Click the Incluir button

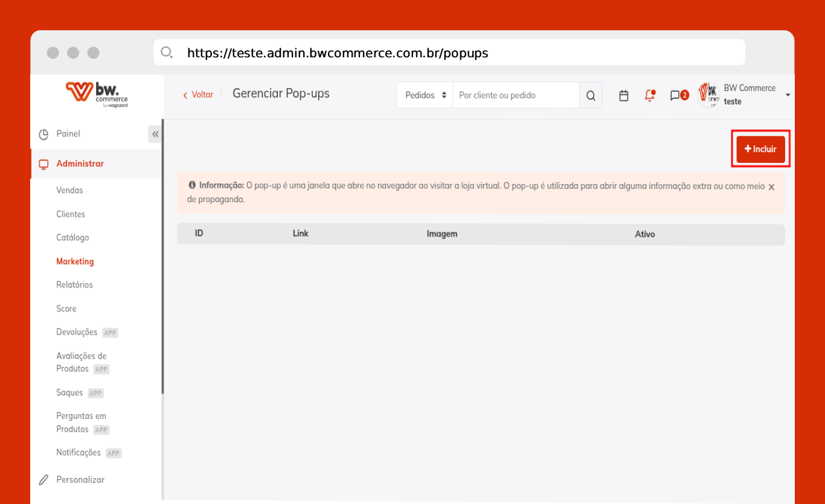pyautogui.click(x=760, y=149)
